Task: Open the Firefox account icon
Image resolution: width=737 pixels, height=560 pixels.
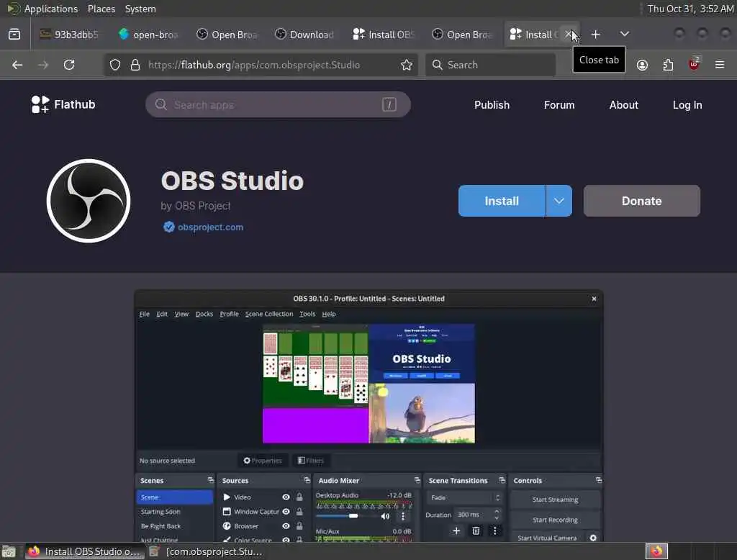Action: tap(642, 65)
